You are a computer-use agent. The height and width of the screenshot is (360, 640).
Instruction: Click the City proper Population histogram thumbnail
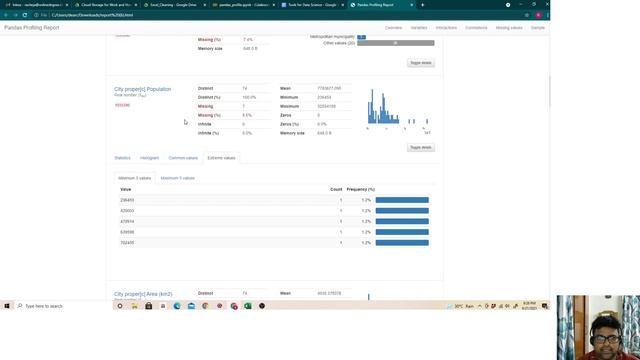[x=398, y=110]
